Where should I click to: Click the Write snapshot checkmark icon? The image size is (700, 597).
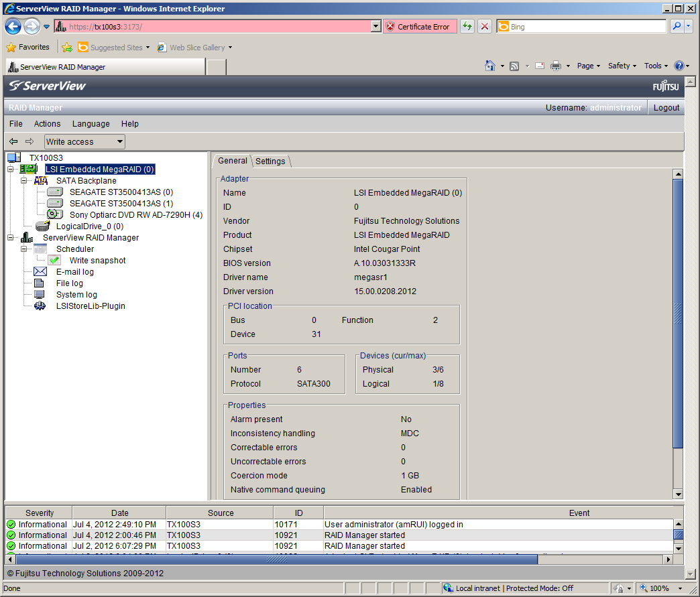click(x=54, y=260)
